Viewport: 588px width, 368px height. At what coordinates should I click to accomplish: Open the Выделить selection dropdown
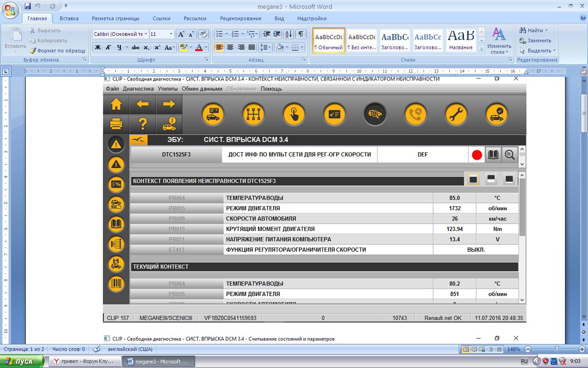pos(538,51)
